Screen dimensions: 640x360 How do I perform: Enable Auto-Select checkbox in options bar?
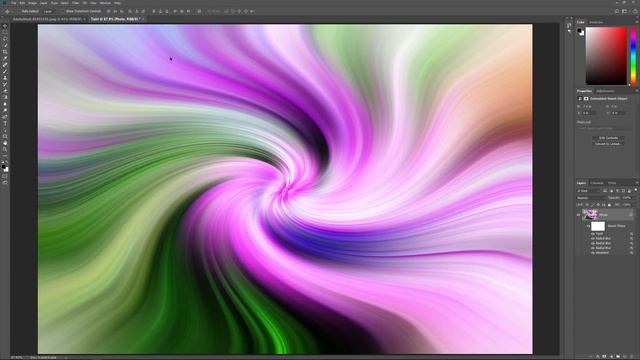[x=18, y=11]
